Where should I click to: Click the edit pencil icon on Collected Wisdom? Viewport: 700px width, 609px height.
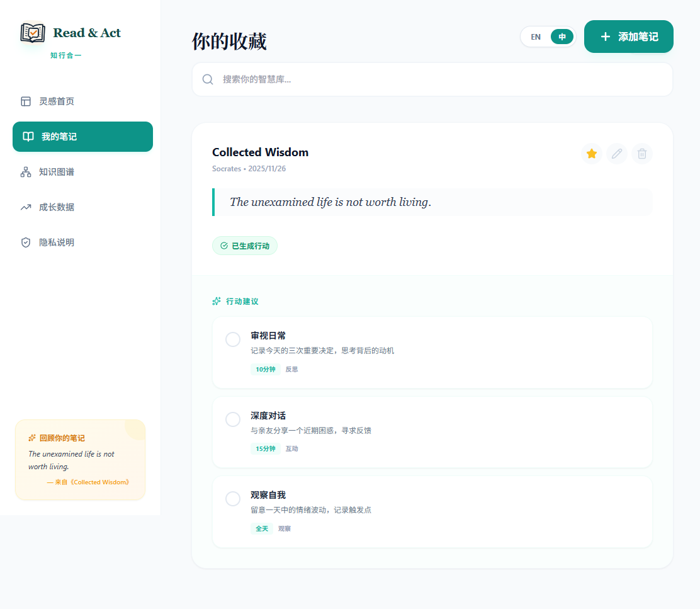[617, 154]
